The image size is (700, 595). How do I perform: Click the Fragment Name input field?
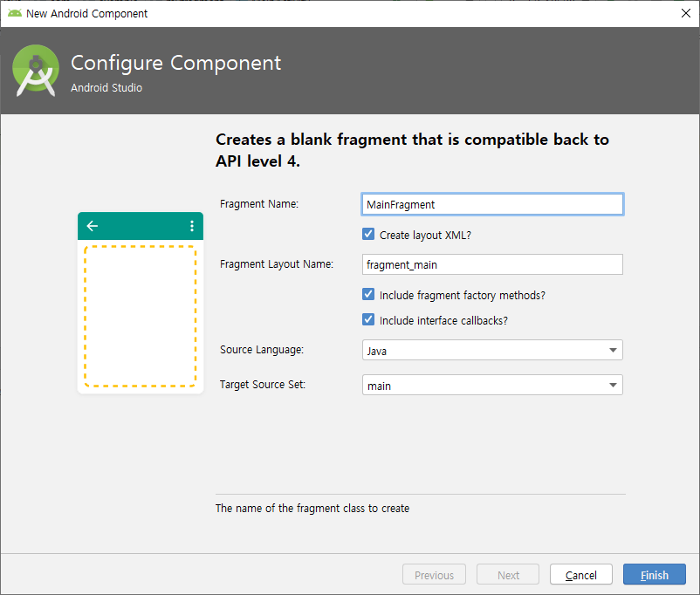point(492,204)
